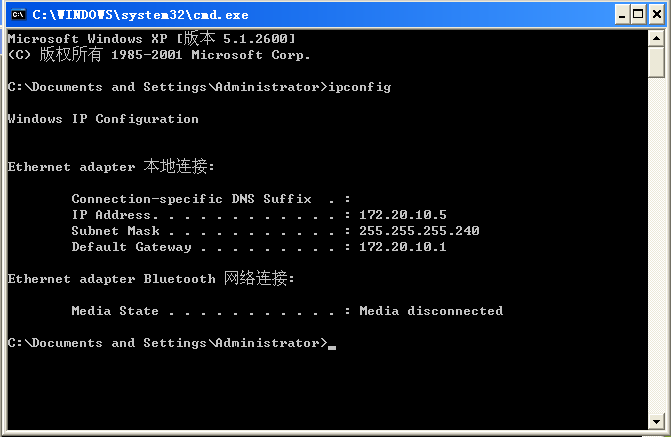671x437 pixels.
Task: Open the cmd.exe system menu icon
Action: point(18,15)
